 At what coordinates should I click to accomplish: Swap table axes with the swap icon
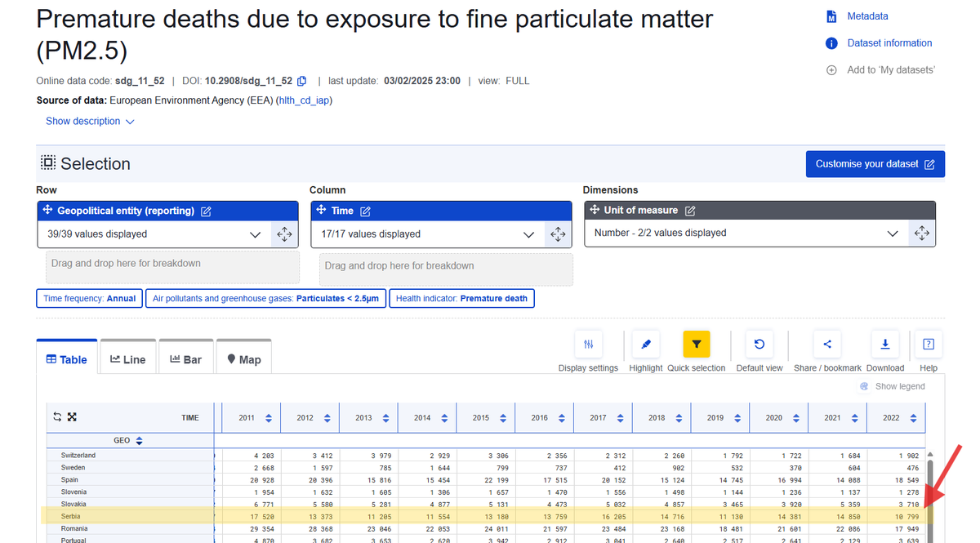(56, 416)
